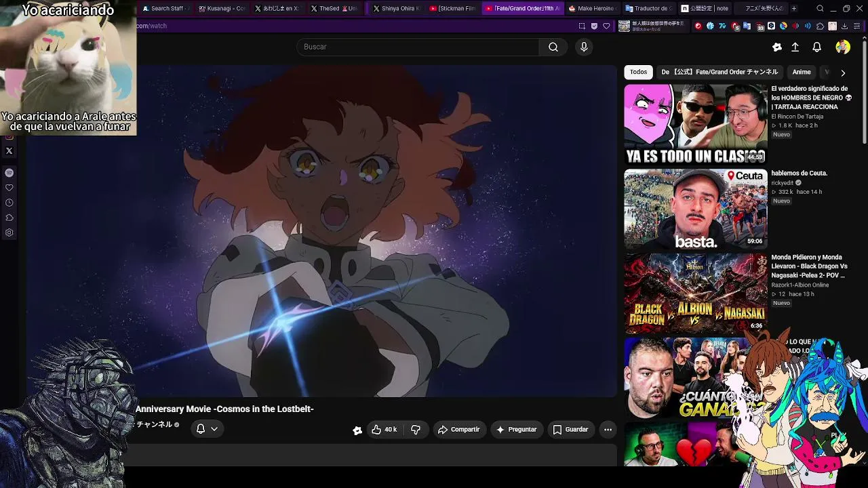Click the 'Preguntar' button
868x488 pixels.
pos(517,429)
